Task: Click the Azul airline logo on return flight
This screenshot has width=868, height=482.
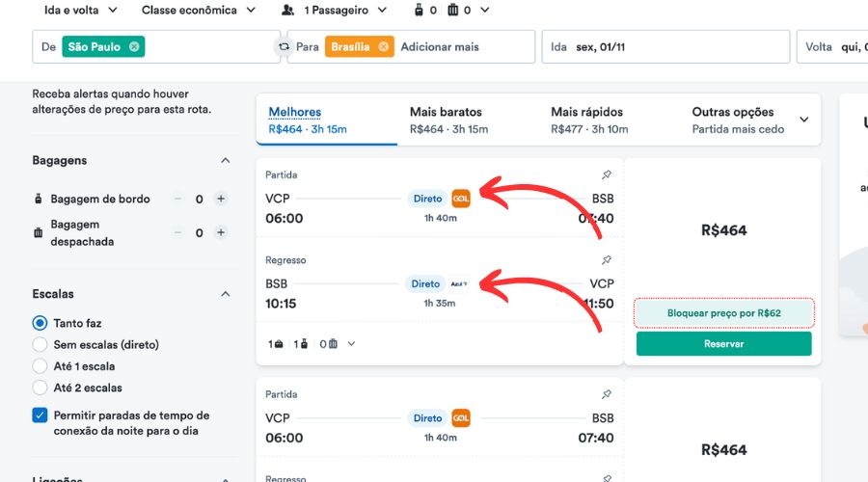Action: coord(459,283)
